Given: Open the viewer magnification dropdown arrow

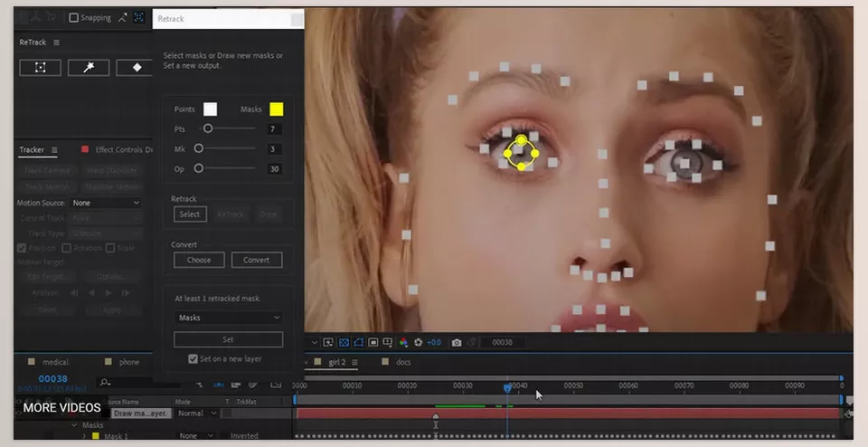Looking at the screenshot, I should pyautogui.click(x=315, y=342).
